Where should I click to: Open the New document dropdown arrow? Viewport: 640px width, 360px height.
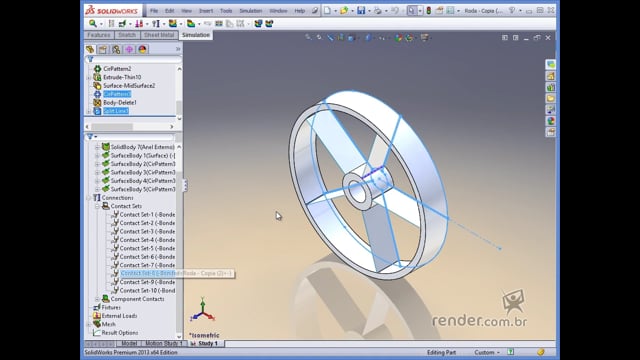click(x=335, y=11)
